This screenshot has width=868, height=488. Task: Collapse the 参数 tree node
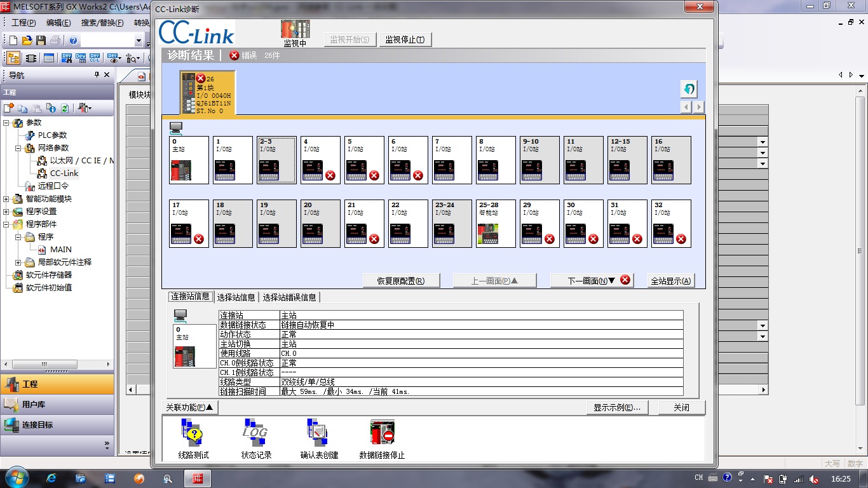pos(6,123)
